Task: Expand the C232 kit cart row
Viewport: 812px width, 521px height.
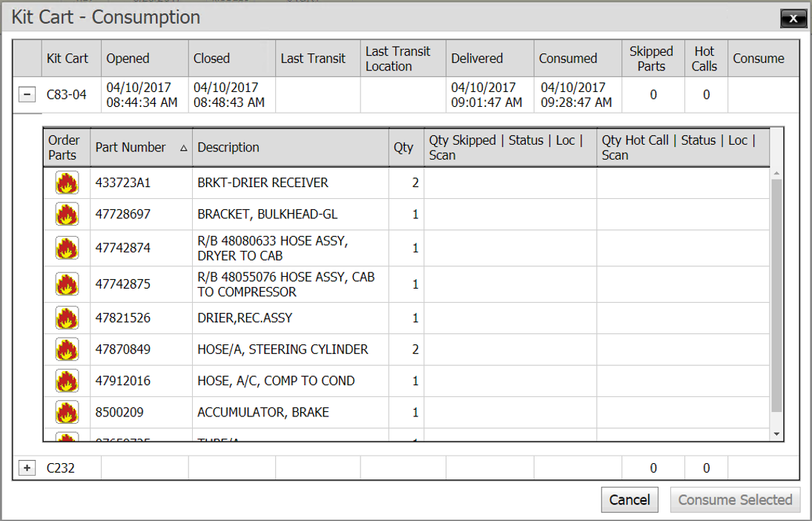Action: pyautogui.click(x=27, y=468)
